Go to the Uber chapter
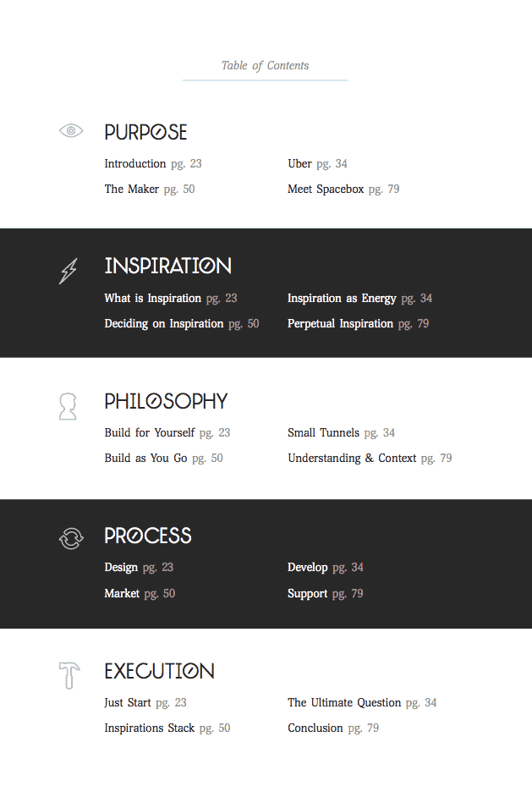This screenshot has width=532, height=808. click(x=300, y=164)
